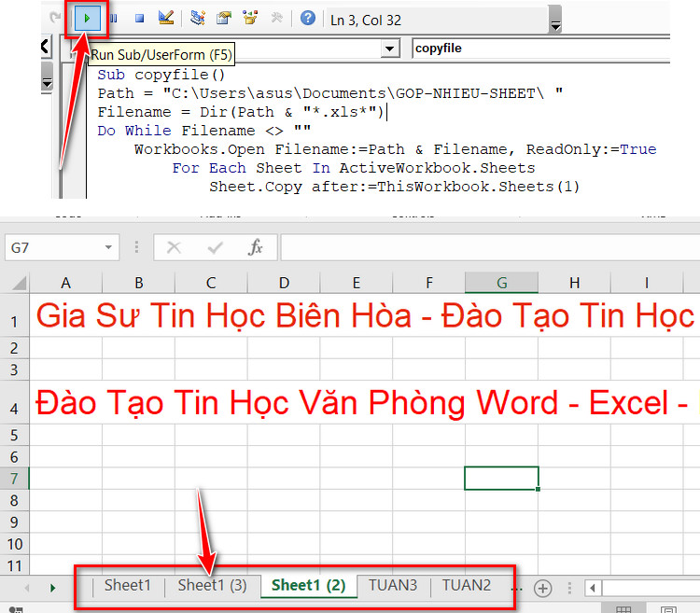Screen dimensions: 700x613
Task: Click the Toolbox icon
Action: (277, 19)
